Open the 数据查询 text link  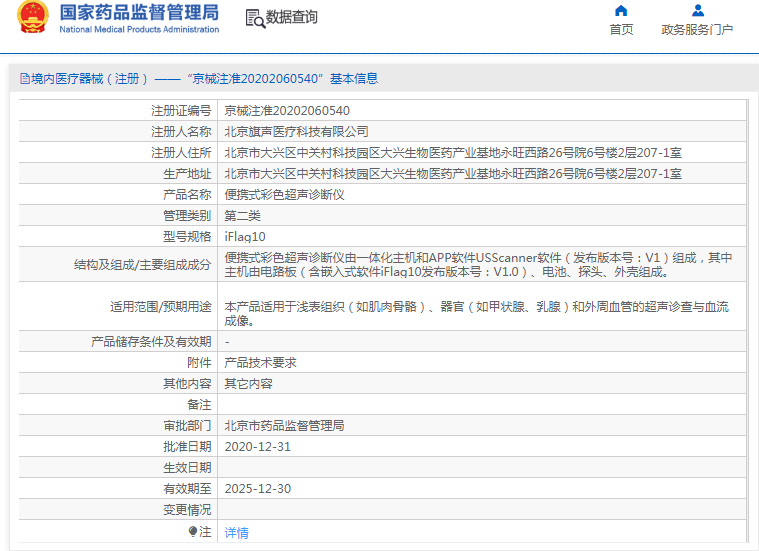[x=292, y=17]
